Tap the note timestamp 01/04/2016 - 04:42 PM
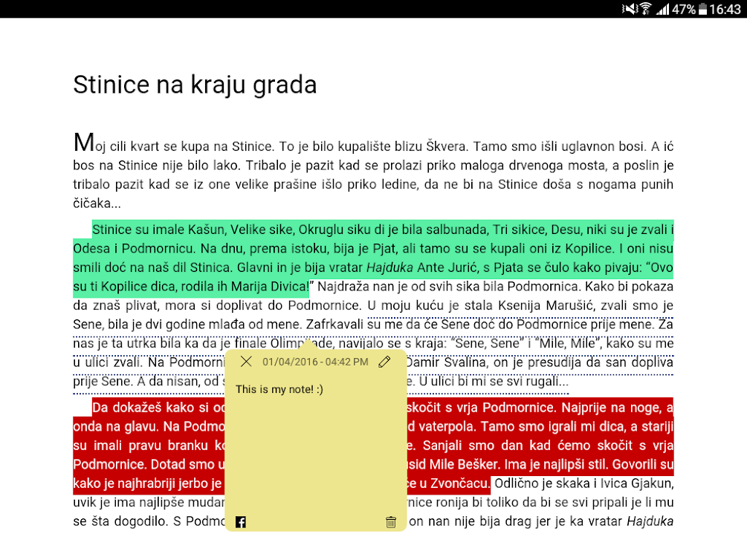747x560 pixels. pos(315,362)
